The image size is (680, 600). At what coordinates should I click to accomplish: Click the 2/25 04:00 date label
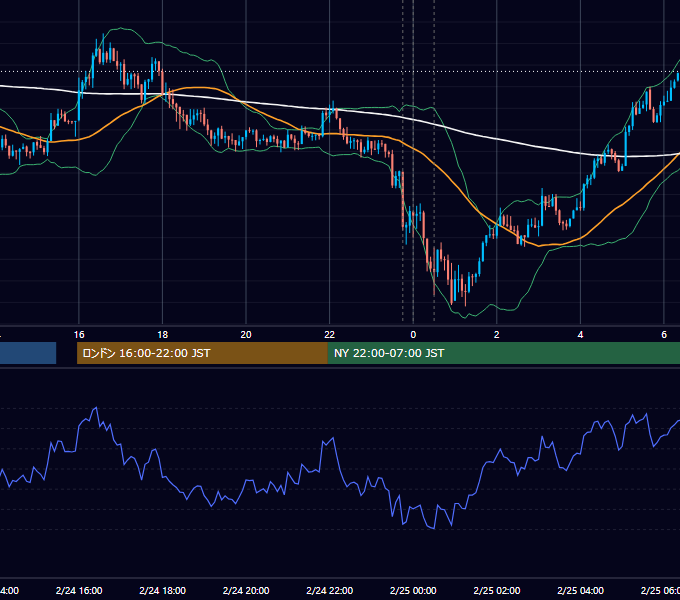pyautogui.click(x=580, y=590)
